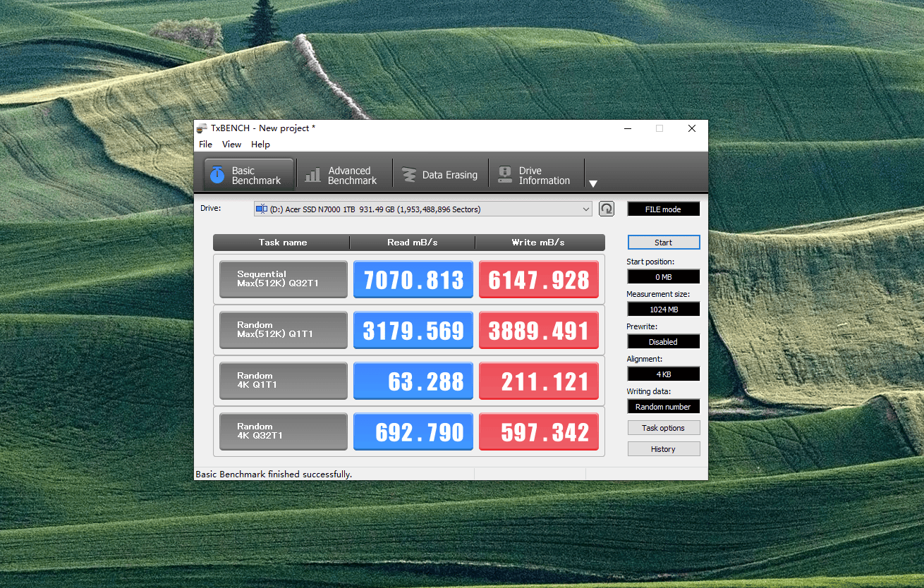
Task: Click the 1024 MB measurement size field
Action: pyautogui.click(x=663, y=310)
